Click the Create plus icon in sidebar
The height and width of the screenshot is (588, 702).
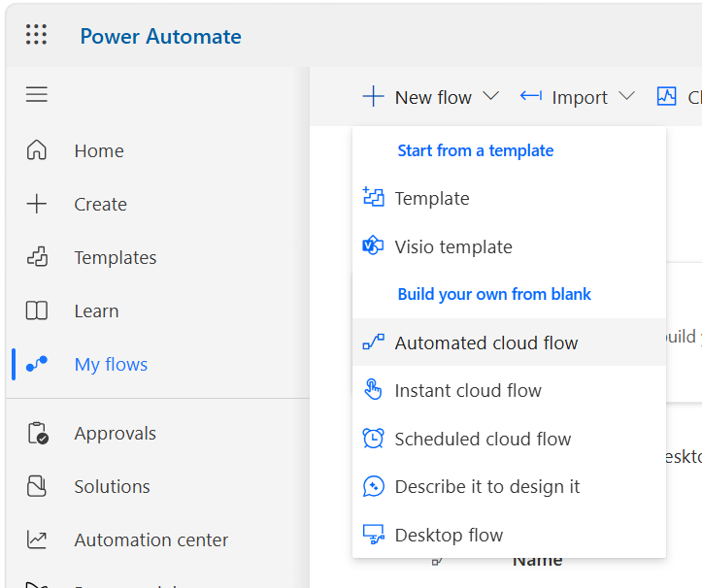point(37,204)
